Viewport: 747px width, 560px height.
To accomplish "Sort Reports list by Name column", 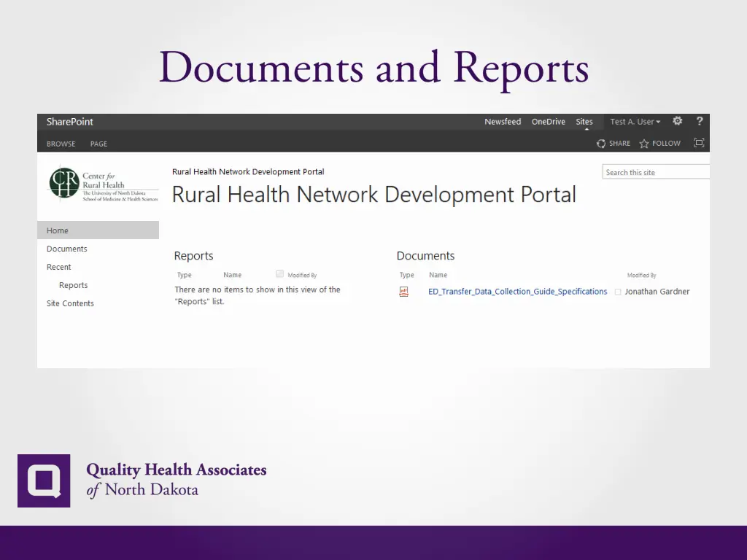I will click(232, 275).
